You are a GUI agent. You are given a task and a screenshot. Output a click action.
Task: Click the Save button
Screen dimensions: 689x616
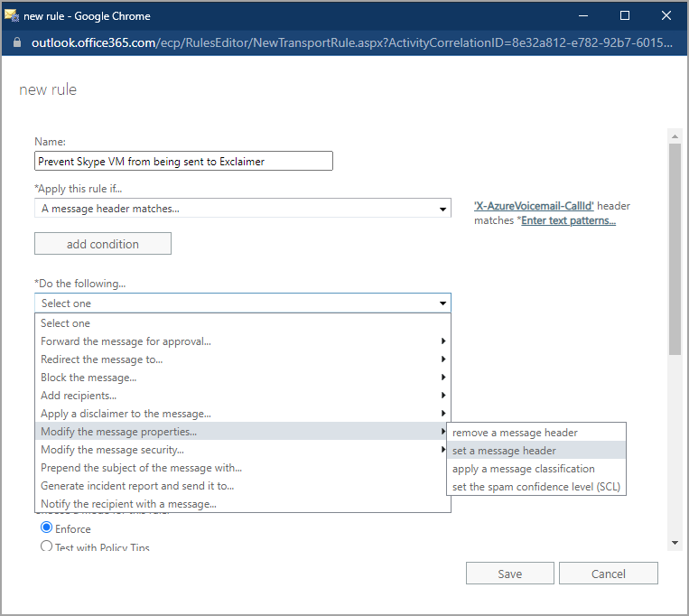pos(509,574)
